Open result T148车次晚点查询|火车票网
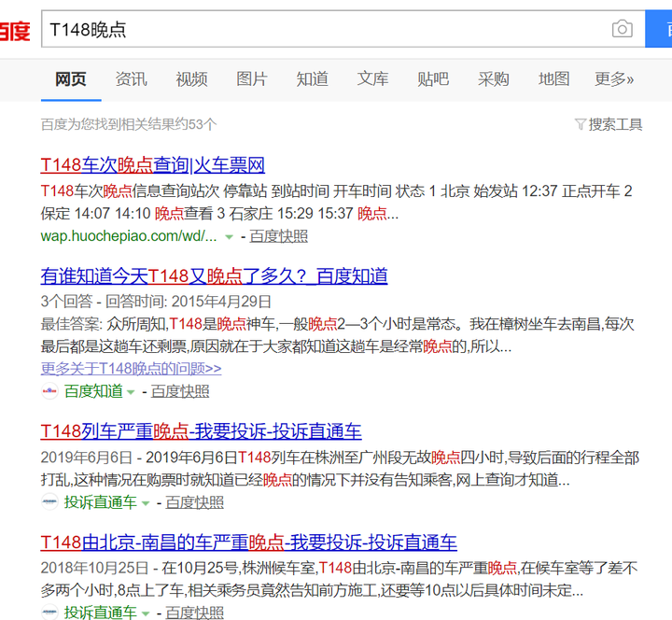Viewport: 672px width, 620px height. pos(152,165)
